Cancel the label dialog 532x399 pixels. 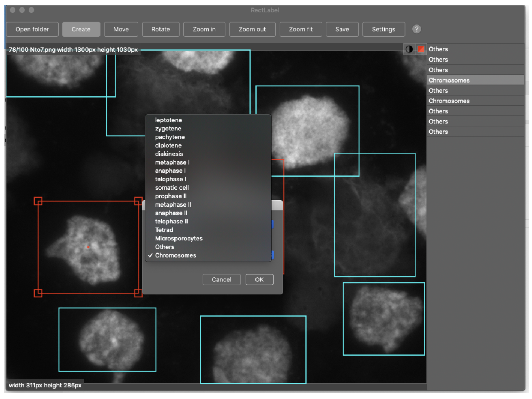tap(221, 279)
